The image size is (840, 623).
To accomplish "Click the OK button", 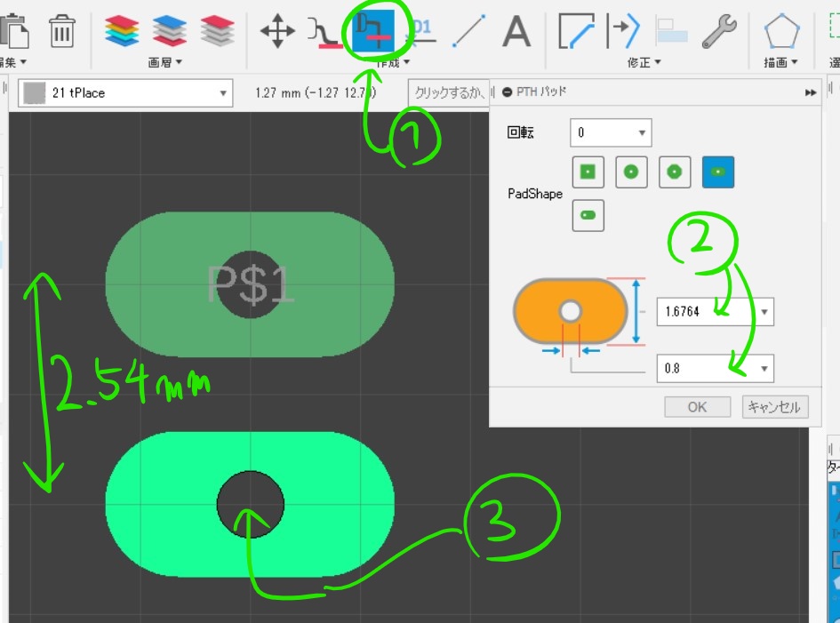I will (697, 407).
